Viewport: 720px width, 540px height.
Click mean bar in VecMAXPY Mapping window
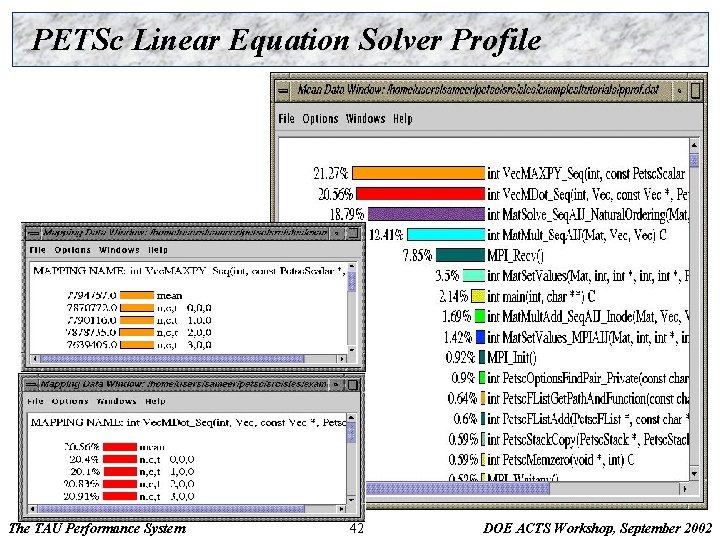tap(137, 295)
